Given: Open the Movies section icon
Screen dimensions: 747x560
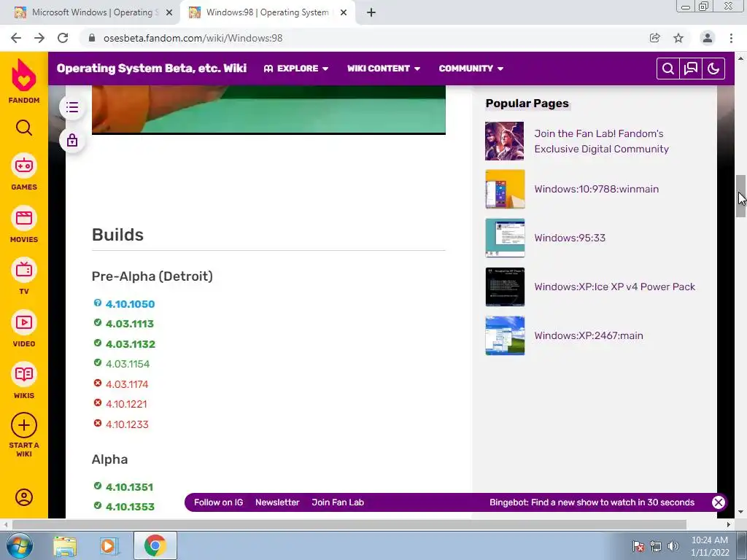Looking at the screenshot, I should (x=24, y=218).
